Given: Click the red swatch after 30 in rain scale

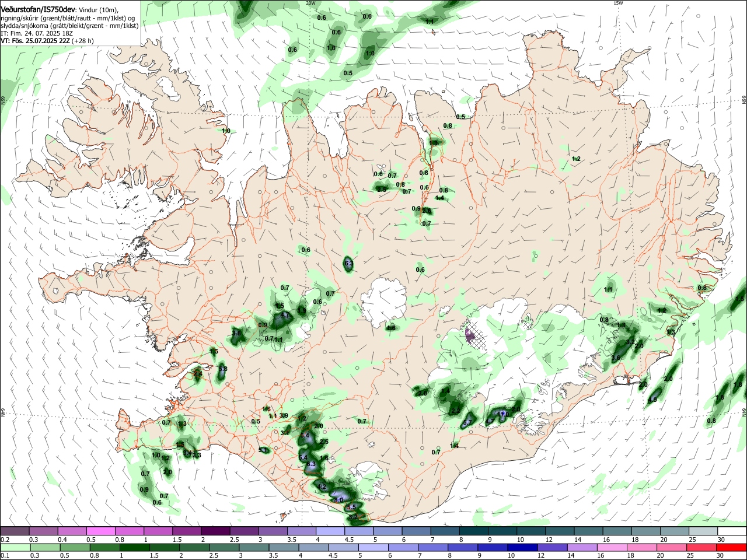Looking at the screenshot, I should pyautogui.click(x=731, y=547).
